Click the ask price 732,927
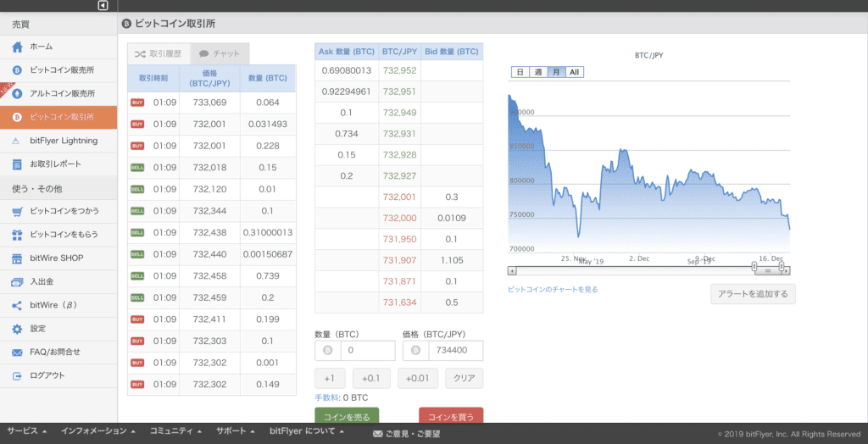This screenshot has height=444, width=868. pyautogui.click(x=399, y=176)
